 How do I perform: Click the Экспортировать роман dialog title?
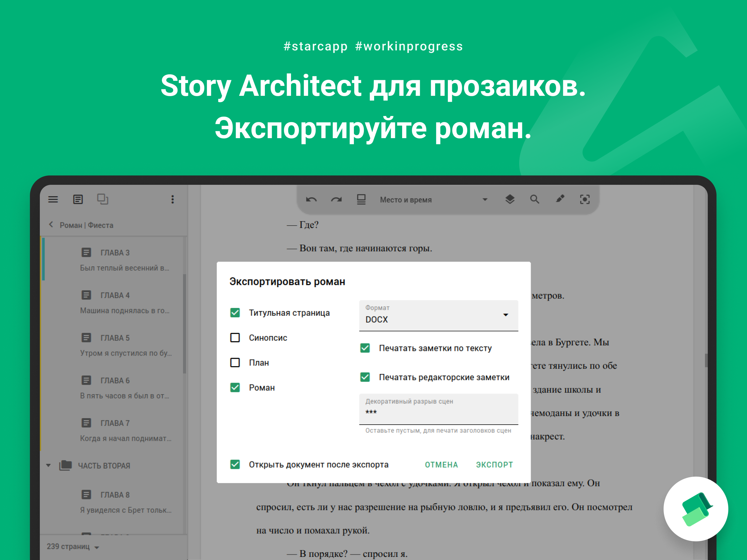[x=287, y=282]
